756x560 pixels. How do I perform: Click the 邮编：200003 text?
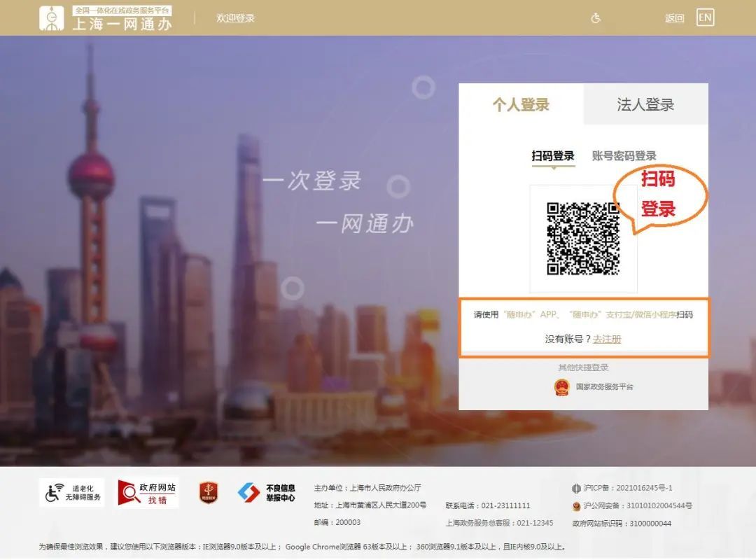(x=337, y=522)
